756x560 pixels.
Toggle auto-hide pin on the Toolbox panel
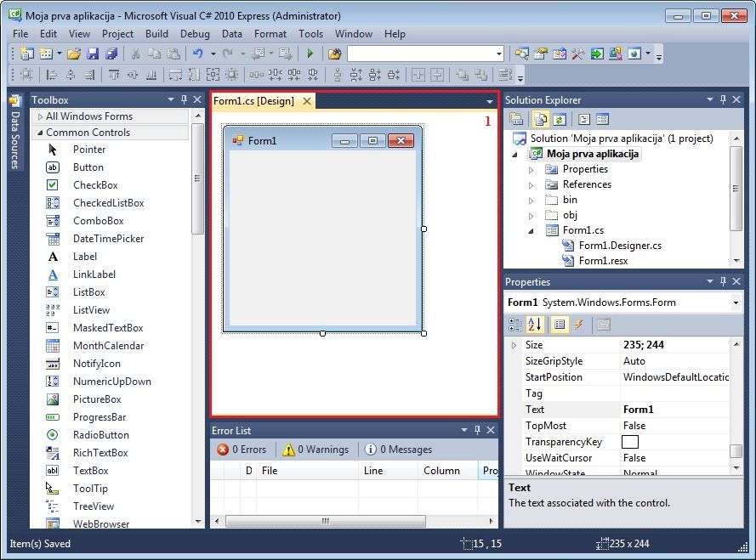[184, 99]
